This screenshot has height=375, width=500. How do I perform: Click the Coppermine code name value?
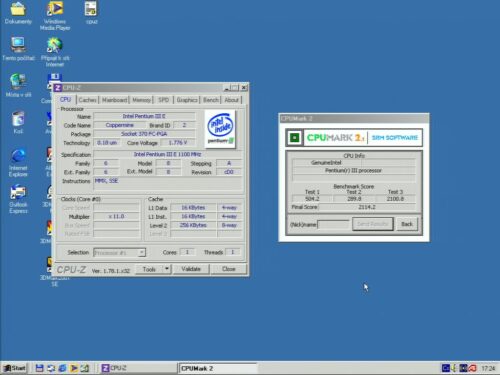tap(119, 125)
